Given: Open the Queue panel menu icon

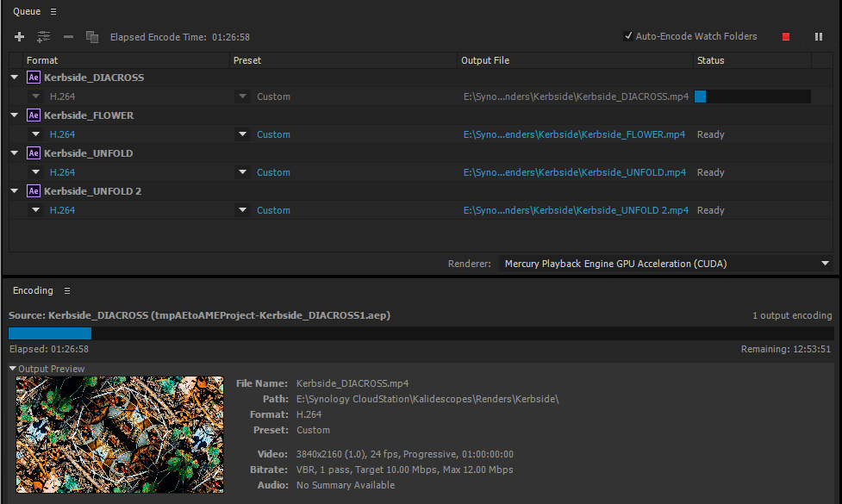Looking at the screenshot, I should click(53, 12).
